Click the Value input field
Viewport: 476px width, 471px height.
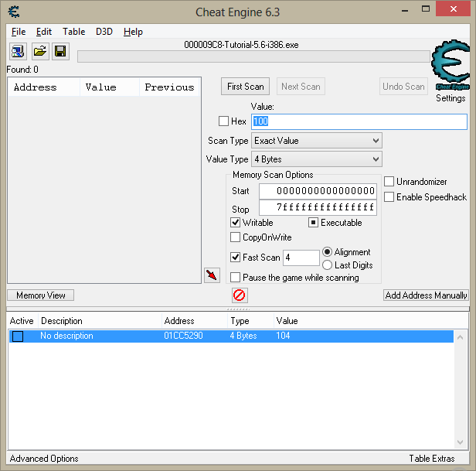359,121
